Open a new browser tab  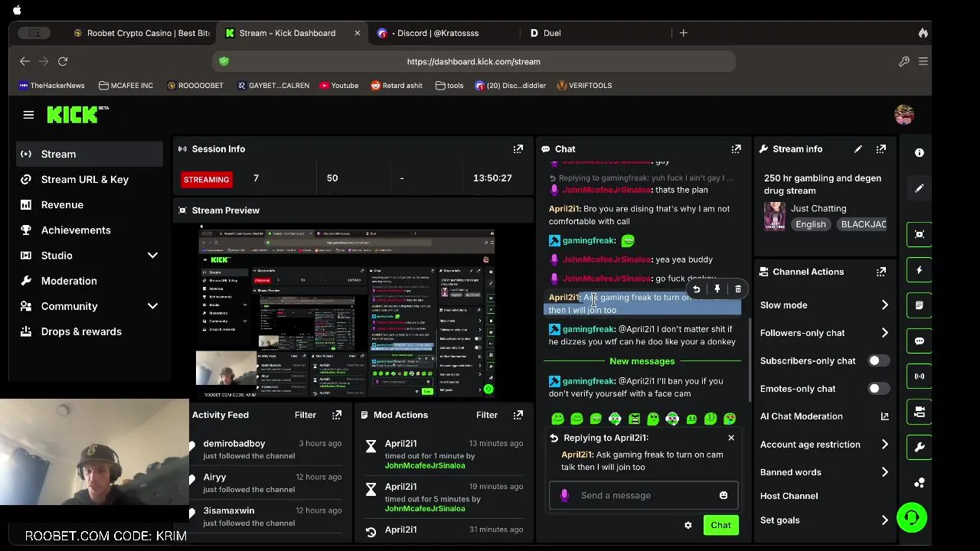coord(684,33)
